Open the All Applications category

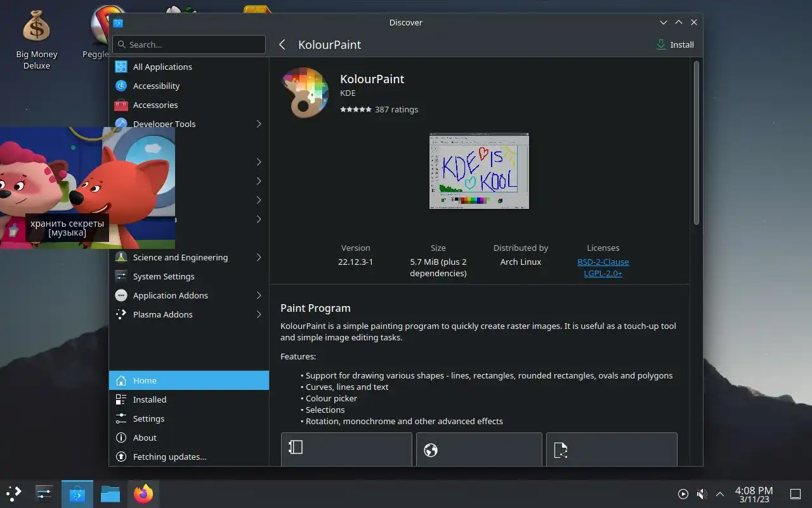pos(189,67)
